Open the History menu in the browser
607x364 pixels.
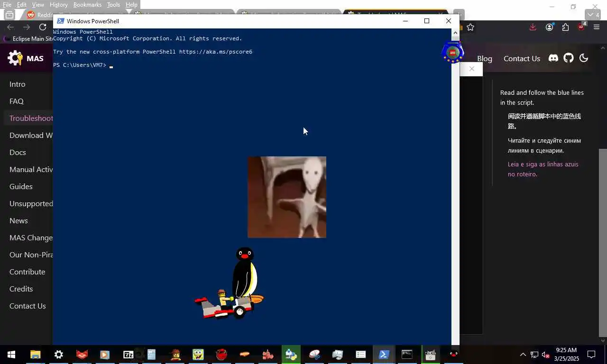[x=58, y=5]
